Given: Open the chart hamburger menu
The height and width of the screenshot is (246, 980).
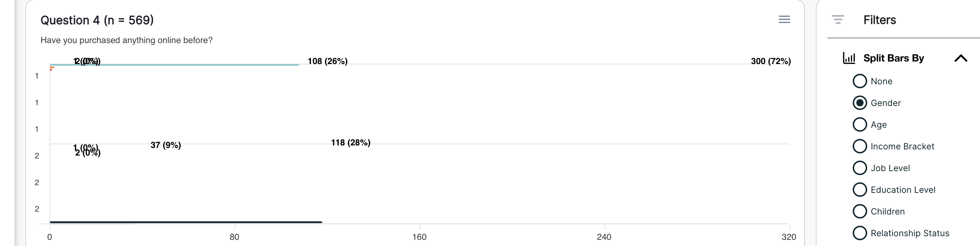Looking at the screenshot, I should [784, 20].
